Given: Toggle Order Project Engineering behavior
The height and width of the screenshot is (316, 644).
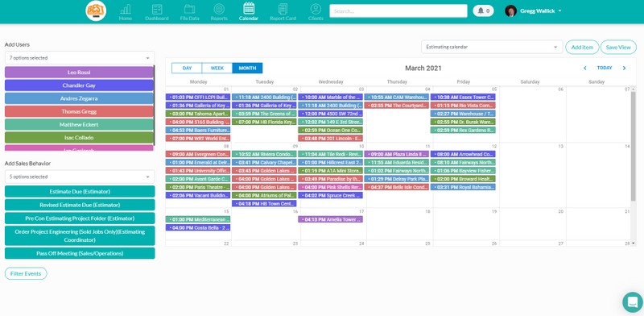Looking at the screenshot, I should pyautogui.click(x=80, y=235).
